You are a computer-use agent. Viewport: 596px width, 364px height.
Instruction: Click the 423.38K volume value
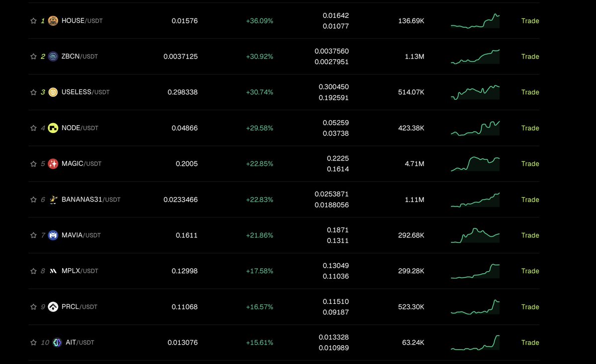[411, 128]
